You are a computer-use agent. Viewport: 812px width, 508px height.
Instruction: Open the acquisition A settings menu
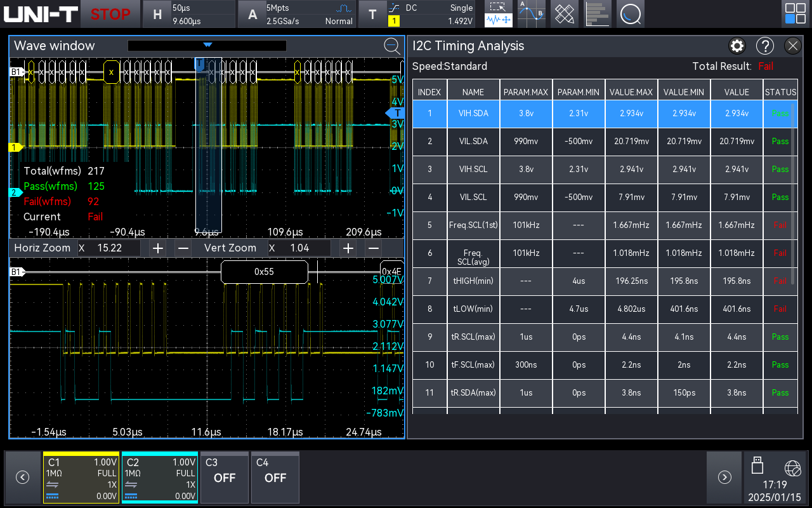[x=297, y=14]
